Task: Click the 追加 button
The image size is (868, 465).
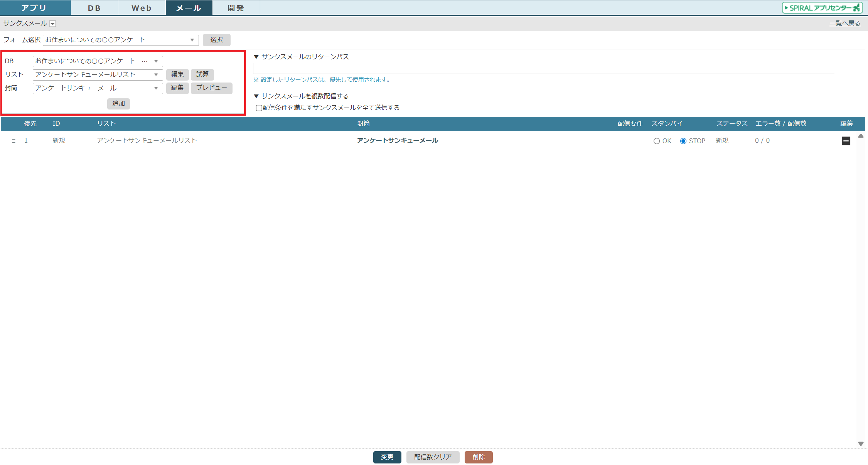Action: tap(118, 103)
